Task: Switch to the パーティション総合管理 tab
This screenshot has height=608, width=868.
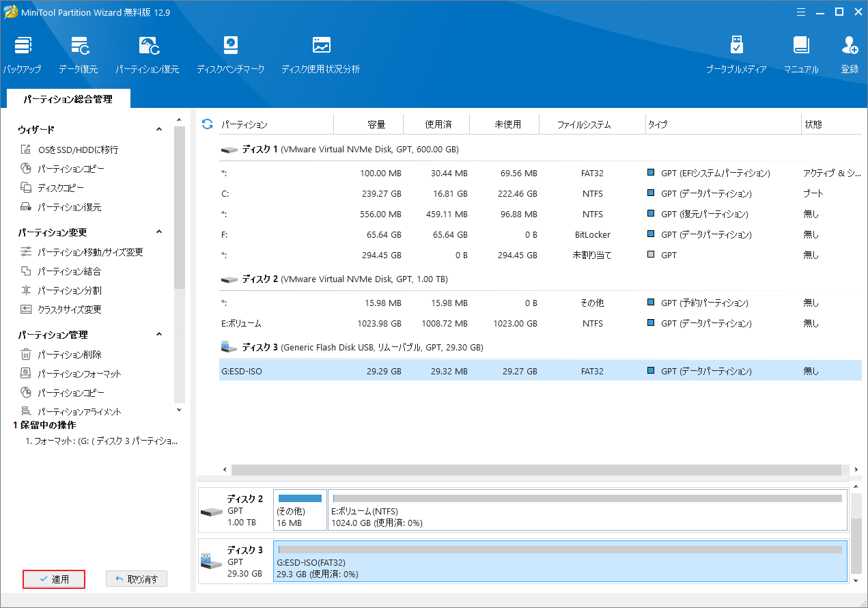Action: pyautogui.click(x=68, y=99)
